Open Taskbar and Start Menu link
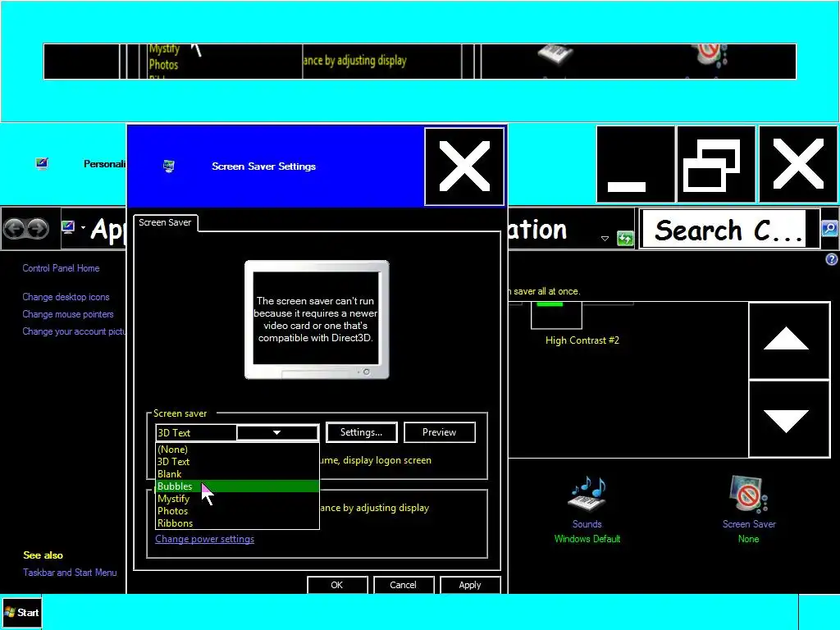This screenshot has height=630, width=840. 70,572
